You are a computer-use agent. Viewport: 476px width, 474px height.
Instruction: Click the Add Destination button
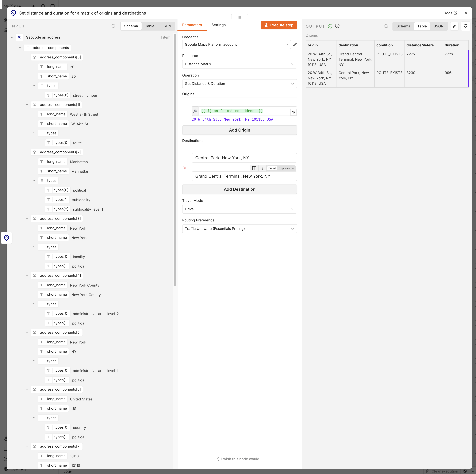[x=239, y=189]
